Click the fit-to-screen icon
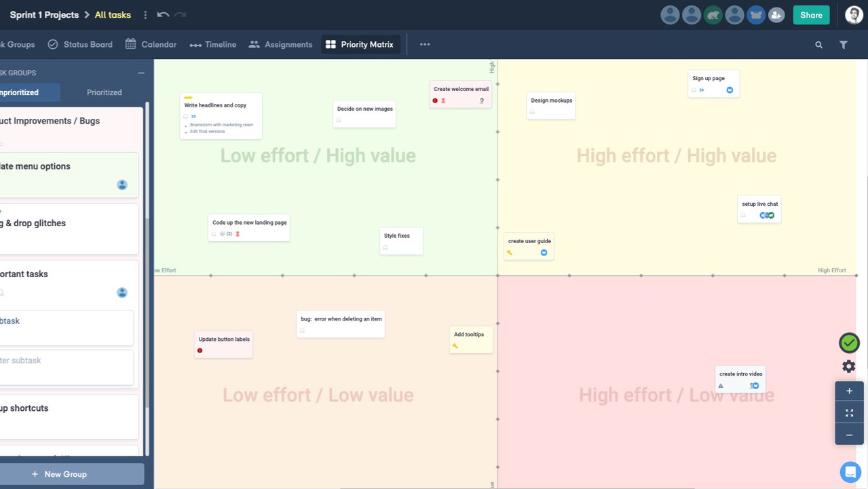Image resolution: width=868 pixels, height=489 pixels. point(849,413)
